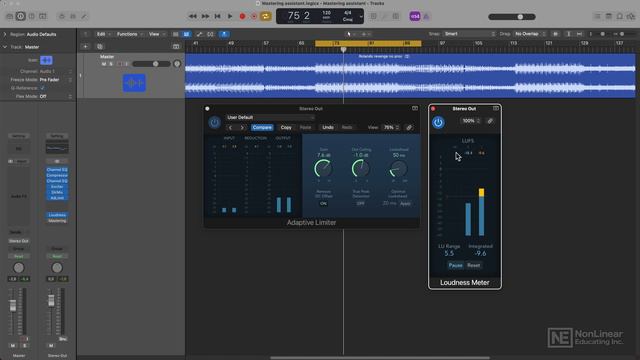640x360 pixels.
Task: Open the Editors pencil button in control bar
Action: coord(84,16)
